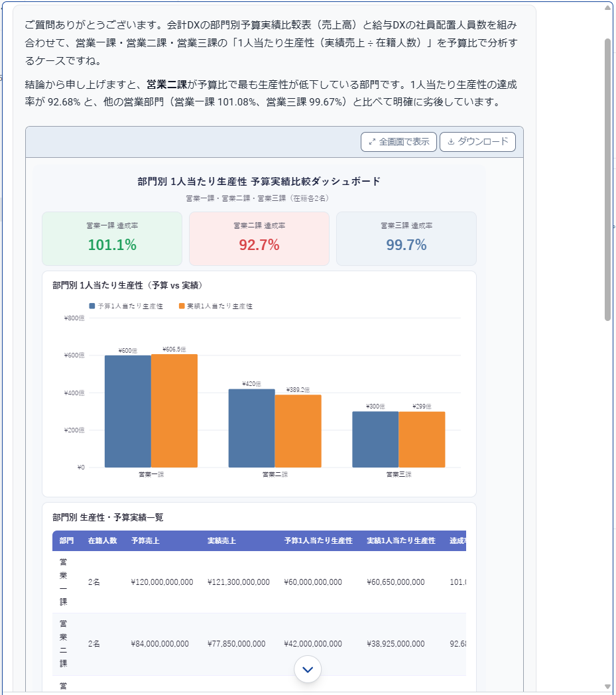This screenshot has width=616, height=695.
Task: Click the page scrollbar down arrow
Action: 607,686
